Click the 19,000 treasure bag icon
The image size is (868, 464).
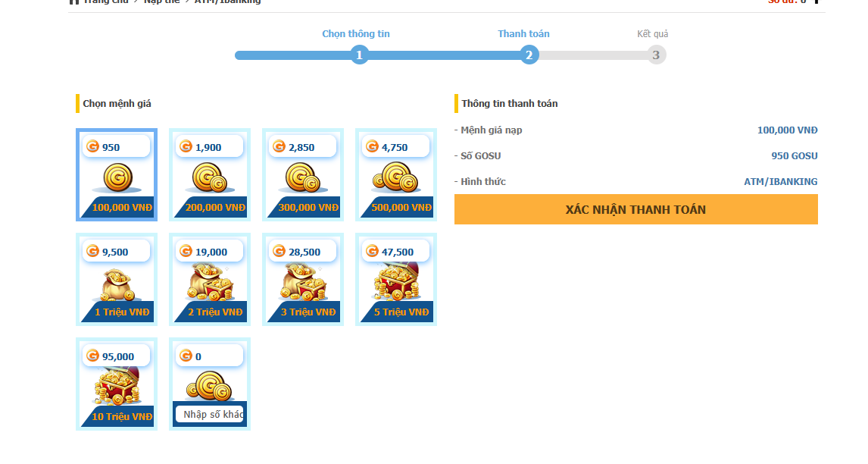click(210, 282)
